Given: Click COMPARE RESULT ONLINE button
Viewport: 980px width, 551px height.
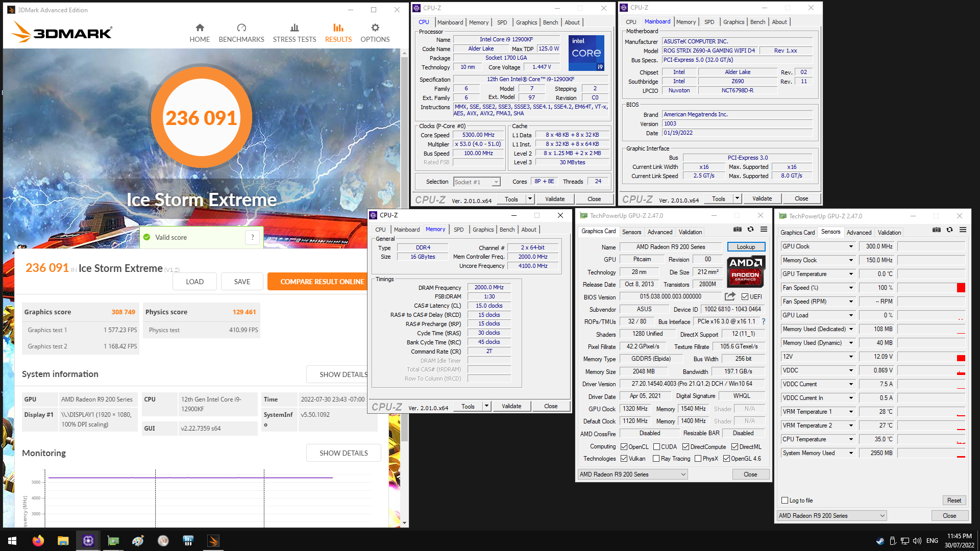Looking at the screenshot, I should coord(317,282).
